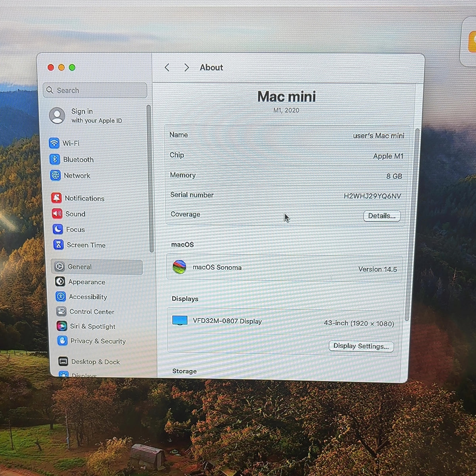The height and width of the screenshot is (476, 476).
Task: Select Wi-Fi in the sidebar
Action: (x=71, y=143)
